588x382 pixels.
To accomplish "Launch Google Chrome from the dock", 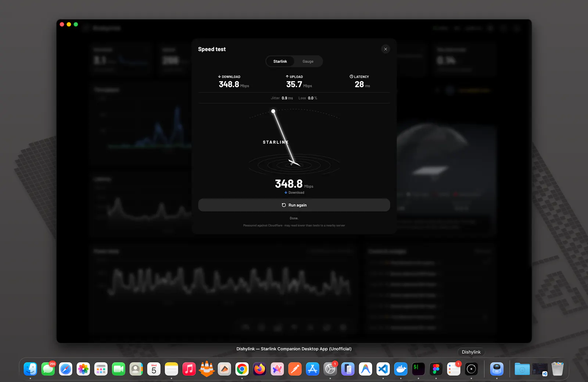I will 242,369.
